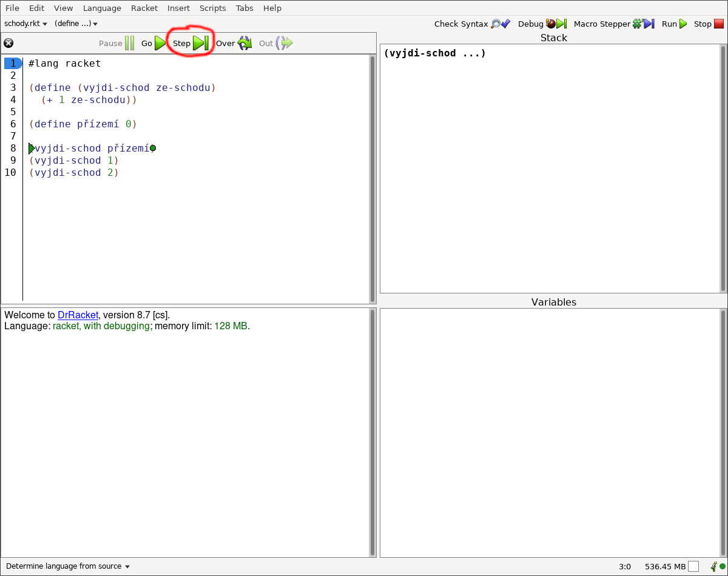The width and height of the screenshot is (728, 576).
Task: Expand the (define ...) definitions dropdown
Action: click(76, 24)
